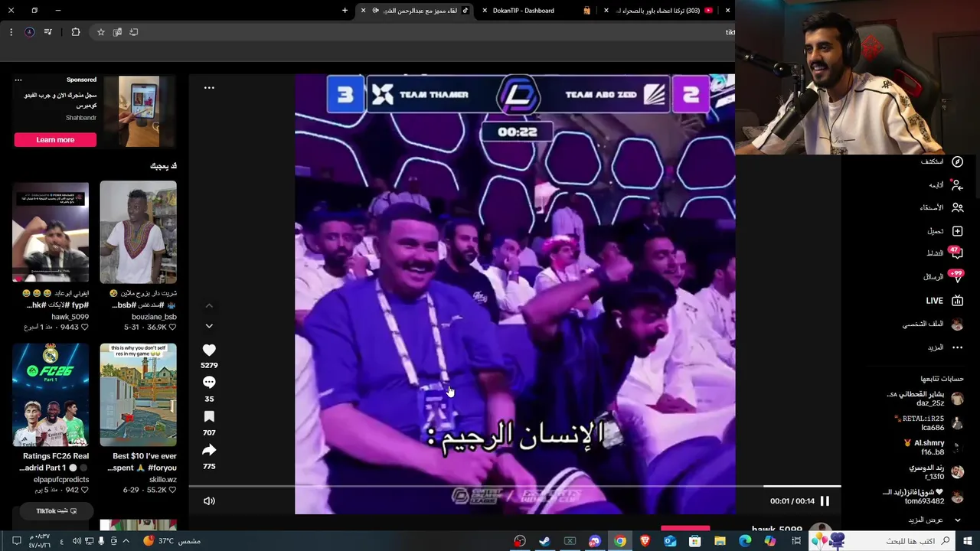Viewport: 980px width, 551px height.
Task: Open a new browser tab with plus
Action: click(x=345, y=11)
